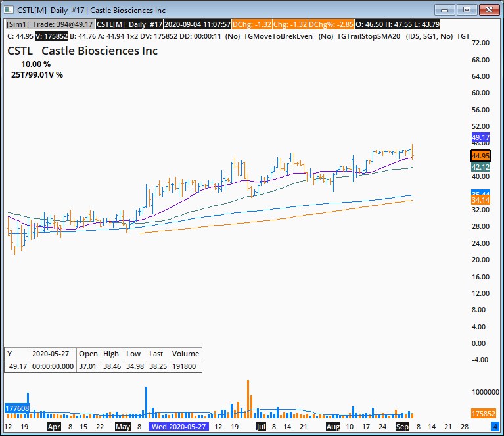Minimize the CSTL chart window

point(444,10)
